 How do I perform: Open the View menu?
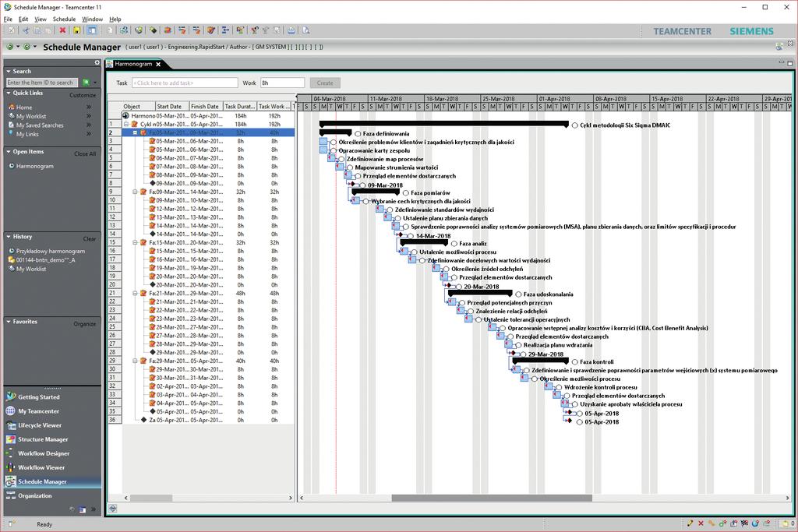click(41, 19)
